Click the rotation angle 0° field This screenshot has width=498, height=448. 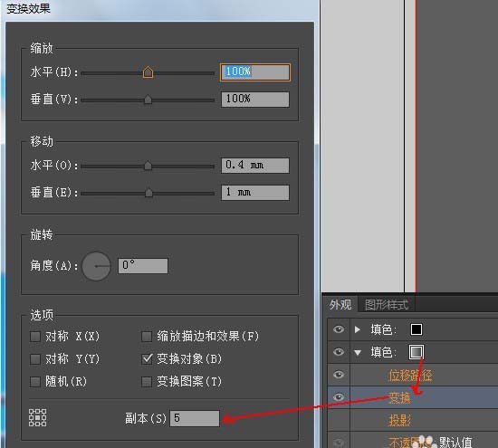tap(143, 266)
